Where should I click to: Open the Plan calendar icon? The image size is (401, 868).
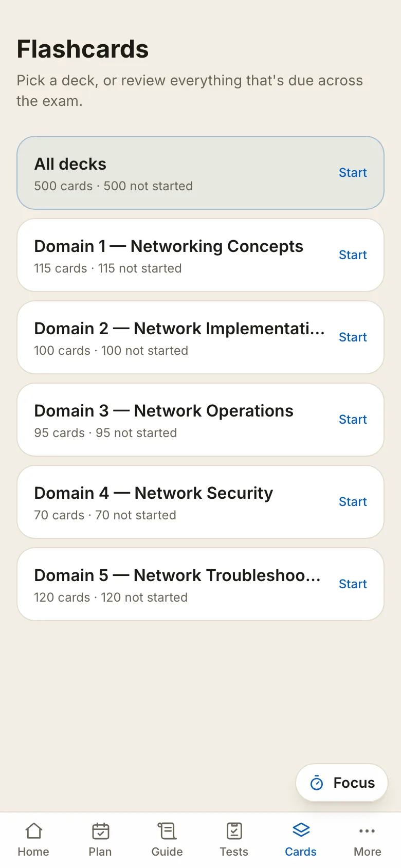point(100,831)
